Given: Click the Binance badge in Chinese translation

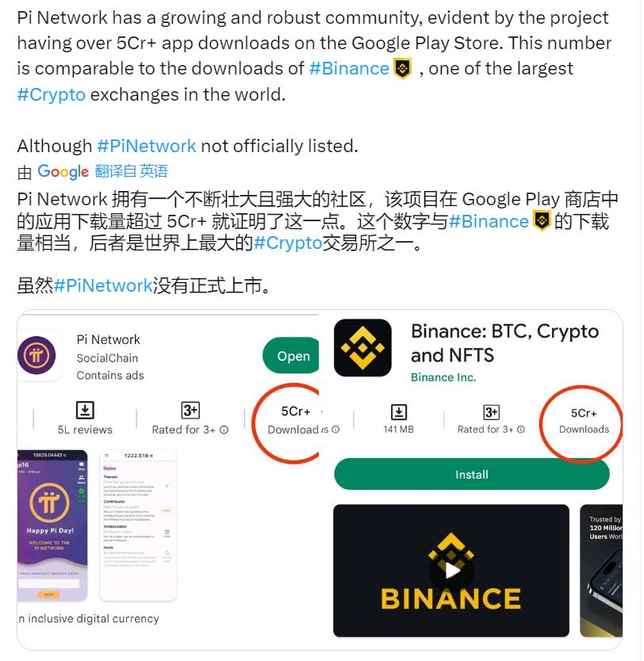Looking at the screenshot, I should pyautogui.click(x=542, y=221).
